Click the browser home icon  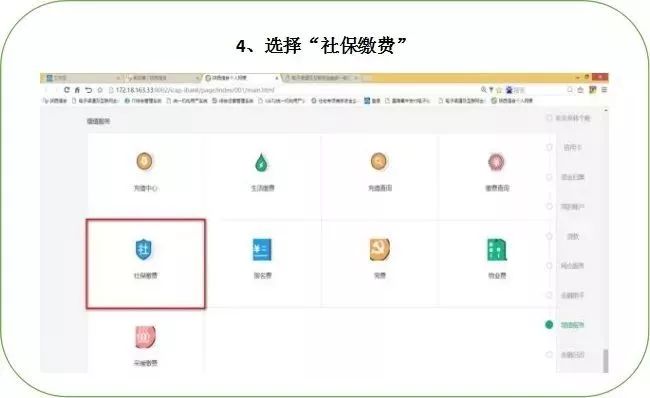click(x=77, y=90)
